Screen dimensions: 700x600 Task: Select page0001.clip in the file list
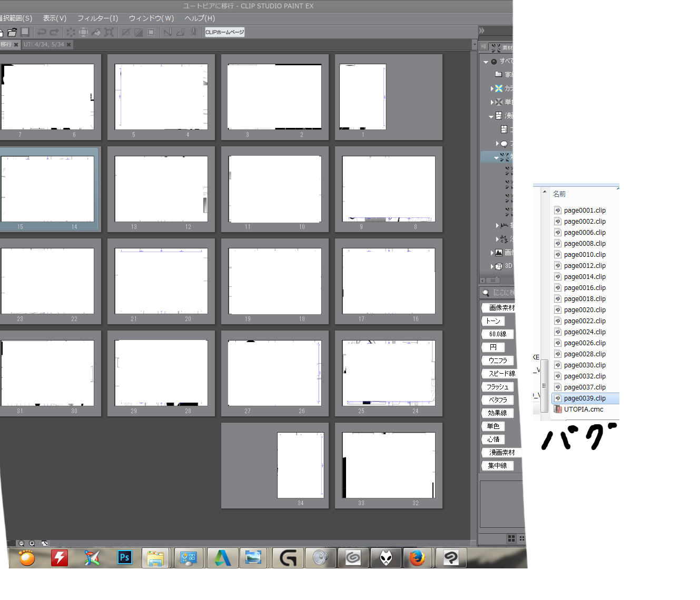coord(585,211)
